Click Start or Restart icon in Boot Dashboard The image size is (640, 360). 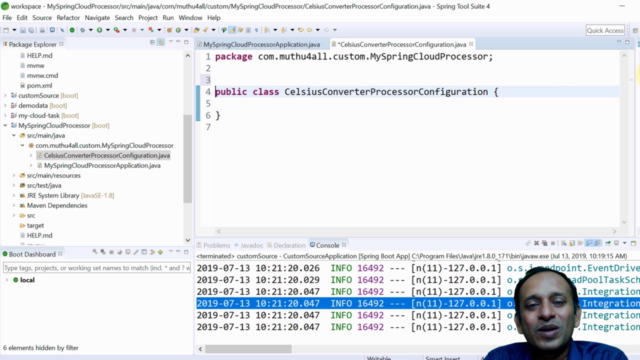[x=95, y=252]
